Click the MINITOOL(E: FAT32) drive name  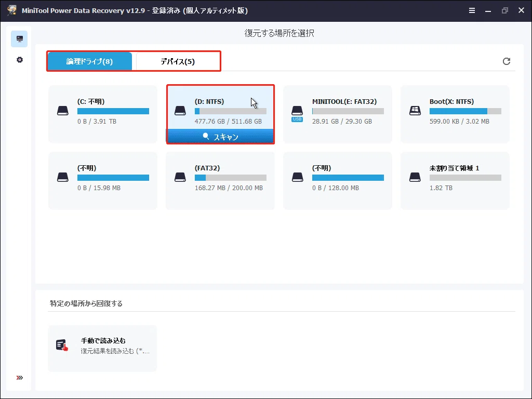344,101
